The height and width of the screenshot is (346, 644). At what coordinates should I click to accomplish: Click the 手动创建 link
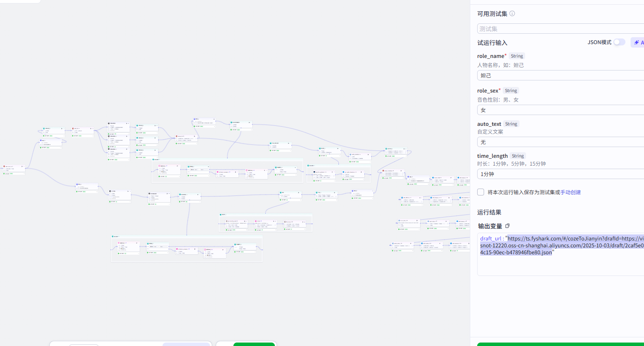click(x=571, y=192)
